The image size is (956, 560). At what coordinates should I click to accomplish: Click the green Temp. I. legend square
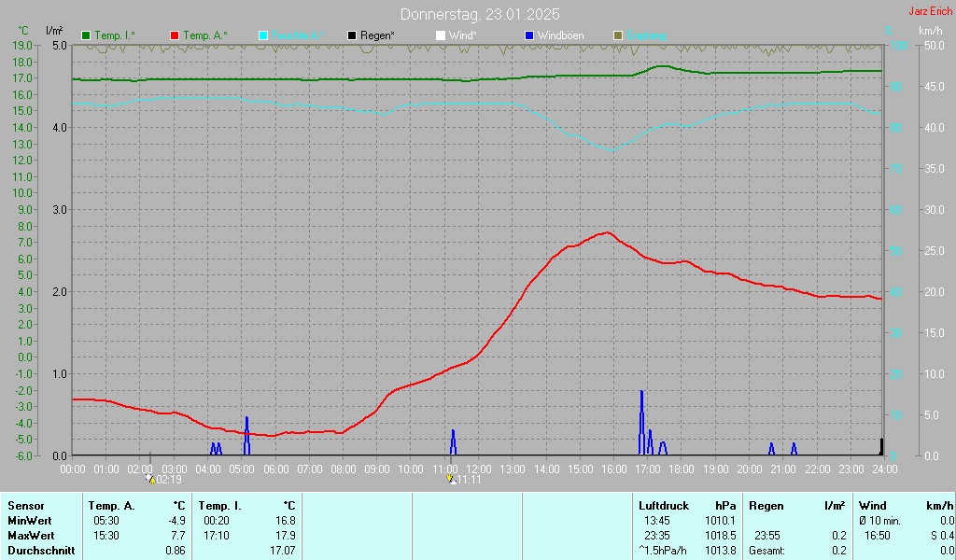(87, 35)
